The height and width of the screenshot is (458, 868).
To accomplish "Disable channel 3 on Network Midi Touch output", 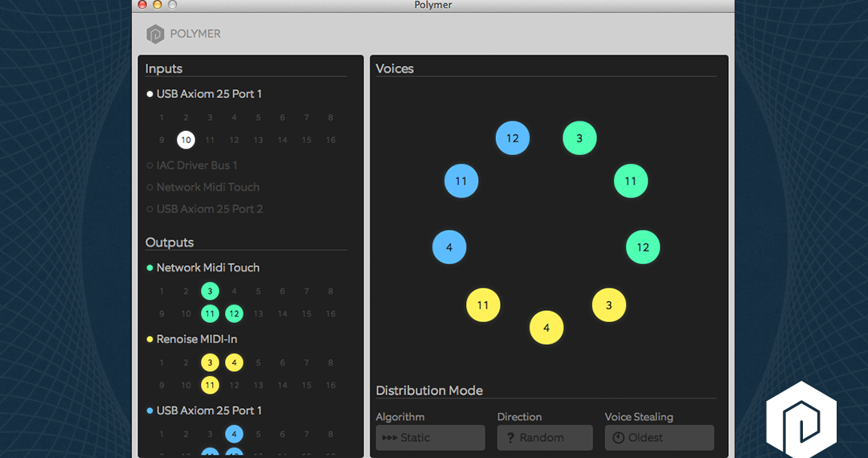I will (x=210, y=291).
